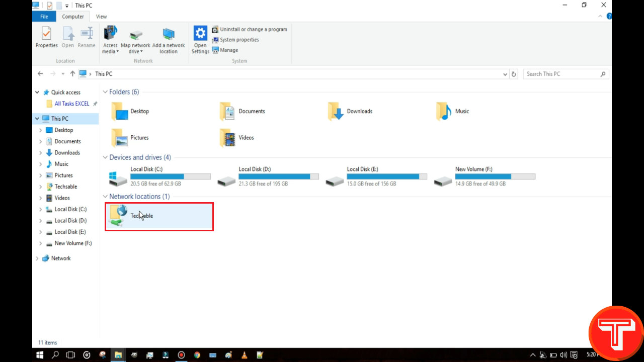
Task: Click the New folder icon in the title bar
Action: click(x=59, y=6)
